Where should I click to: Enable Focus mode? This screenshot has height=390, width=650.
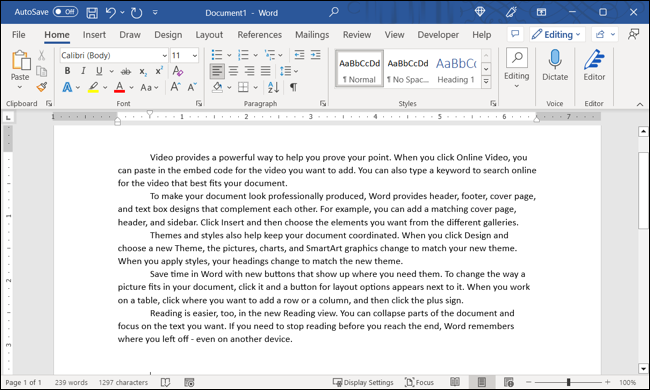419,382
